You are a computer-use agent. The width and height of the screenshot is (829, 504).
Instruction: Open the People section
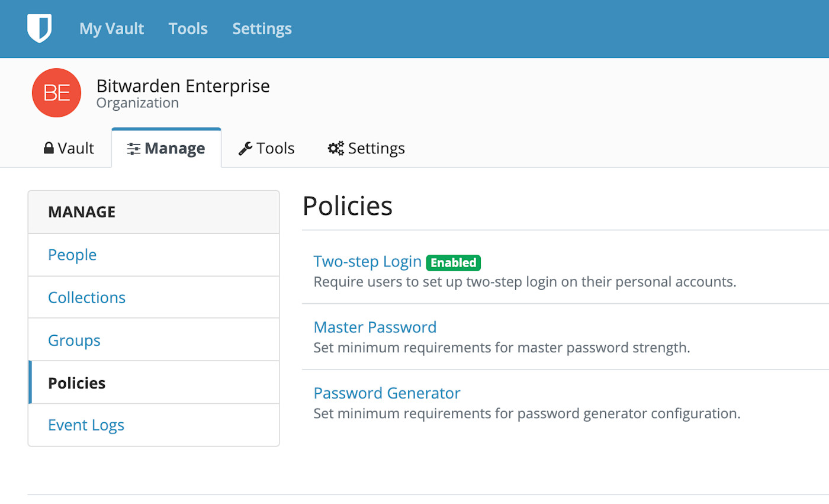[72, 255]
